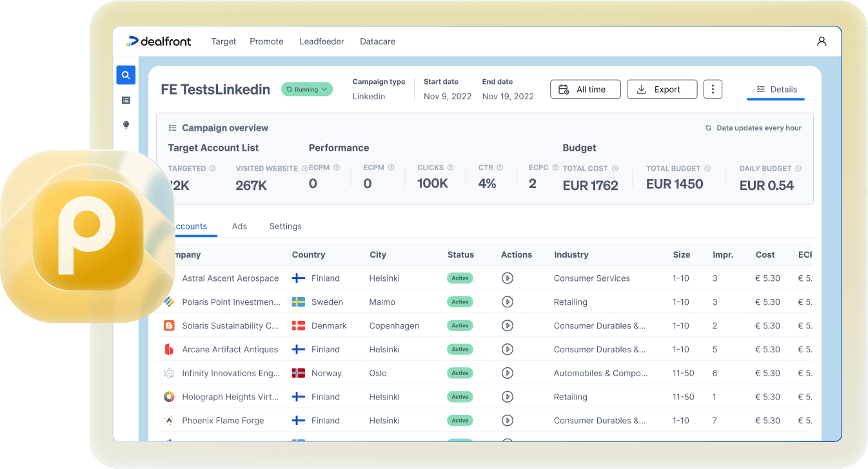Click the Arcane Artifact Antiques logo
The image size is (868, 469).
(x=169, y=349)
